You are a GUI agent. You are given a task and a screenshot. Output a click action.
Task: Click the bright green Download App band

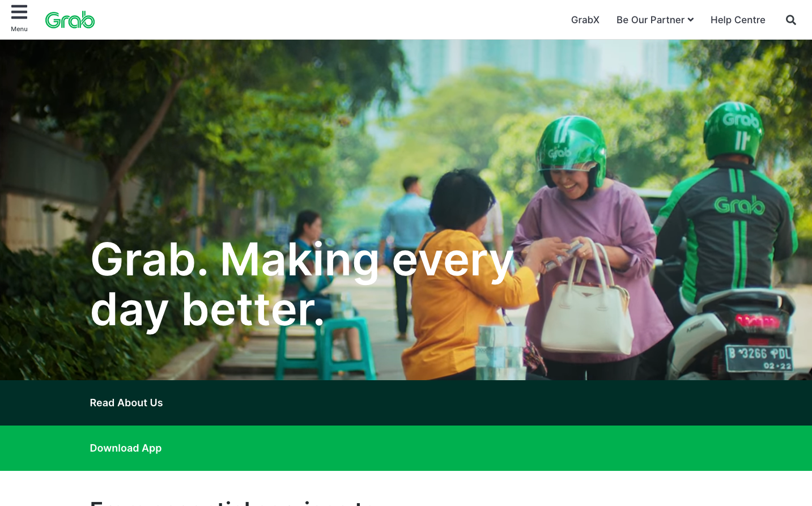(406, 448)
